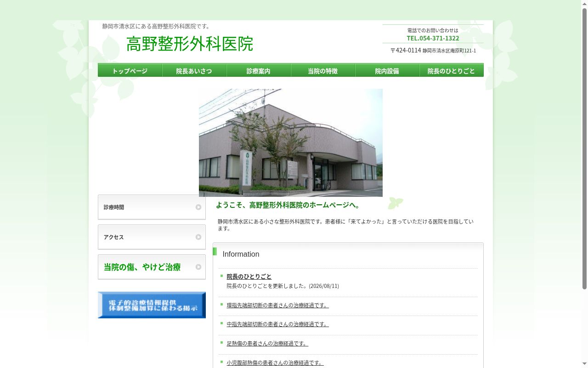Open the アクセス sidebar button
The width and height of the screenshot is (588, 368).
tap(152, 237)
